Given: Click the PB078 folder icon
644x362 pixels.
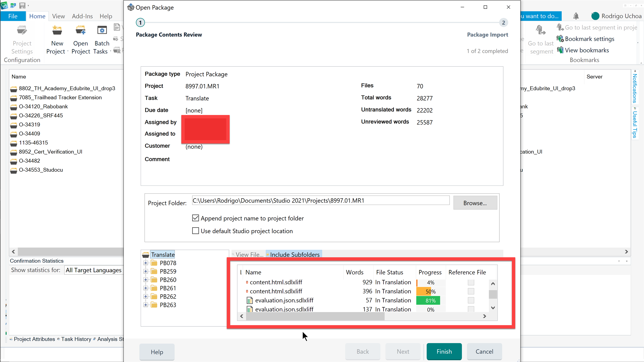Looking at the screenshot, I should pyautogui.click(x=154, y=263).
